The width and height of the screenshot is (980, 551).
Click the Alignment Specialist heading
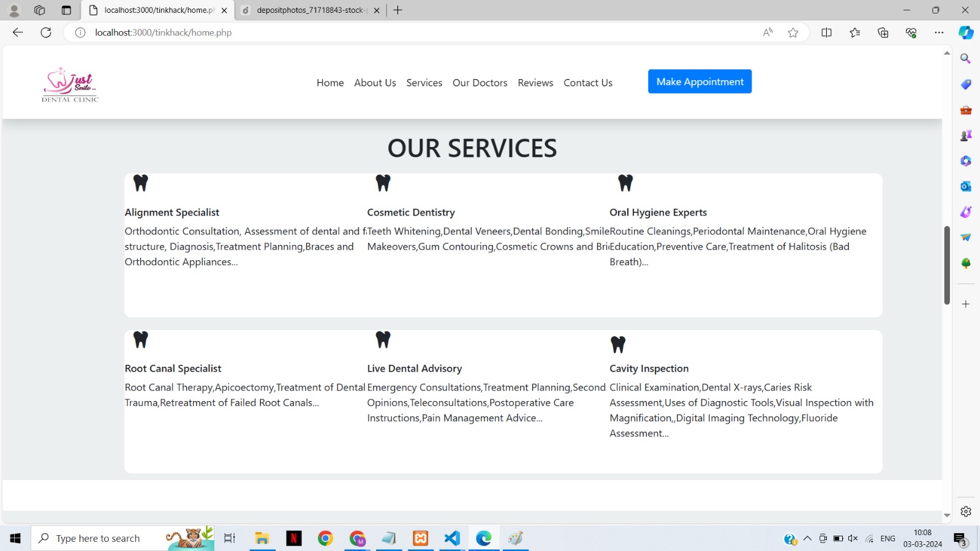click(172, 212)
